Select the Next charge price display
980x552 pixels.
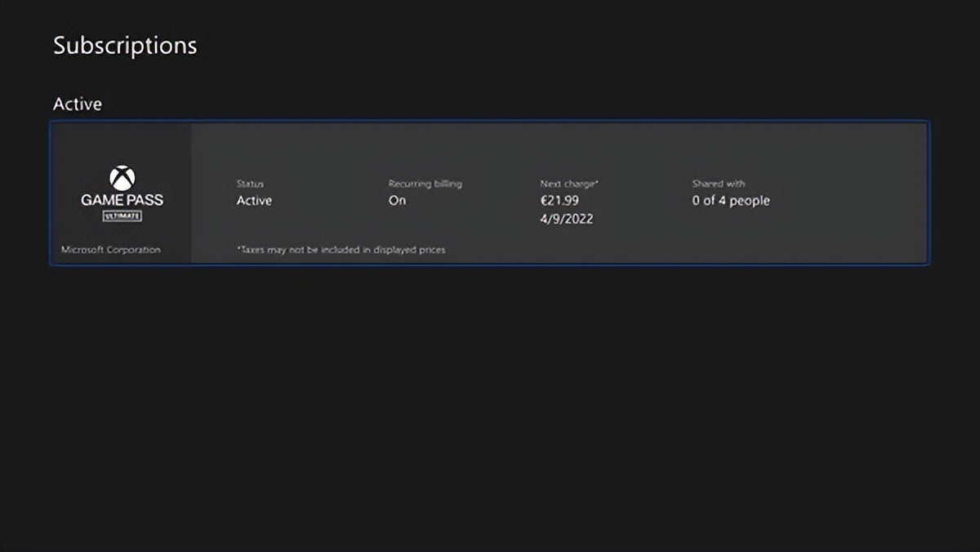(x=561, y=200)
